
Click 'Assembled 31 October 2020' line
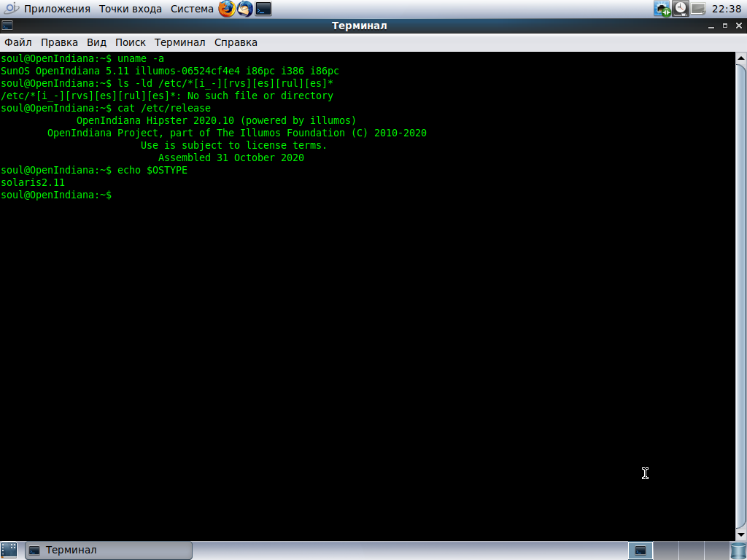[x=231, y=157]
